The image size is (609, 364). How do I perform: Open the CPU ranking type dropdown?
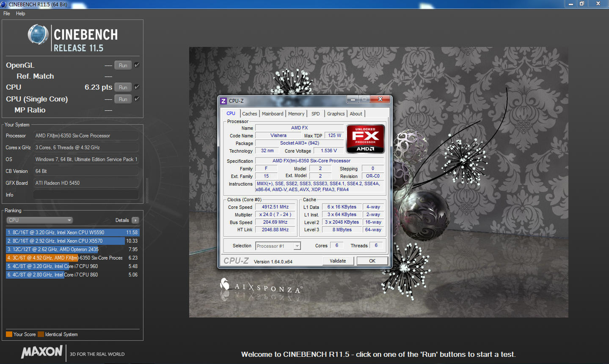click(40, 220)
